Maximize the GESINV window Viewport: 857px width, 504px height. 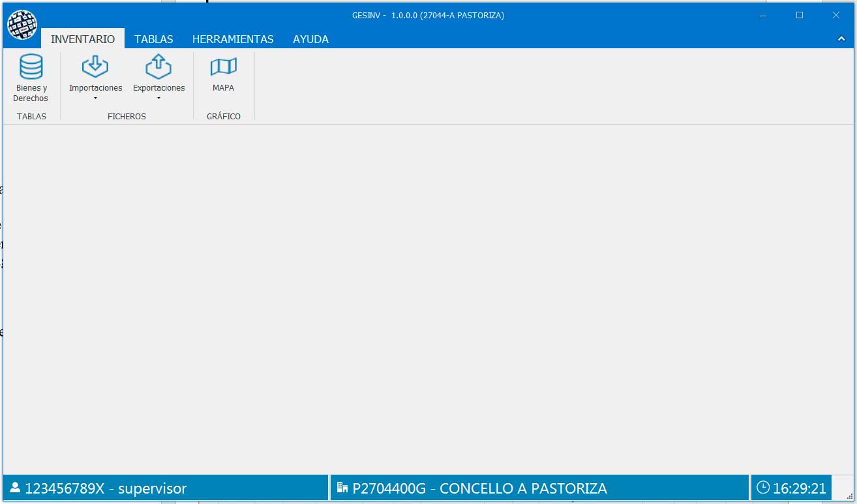(800, 15)
